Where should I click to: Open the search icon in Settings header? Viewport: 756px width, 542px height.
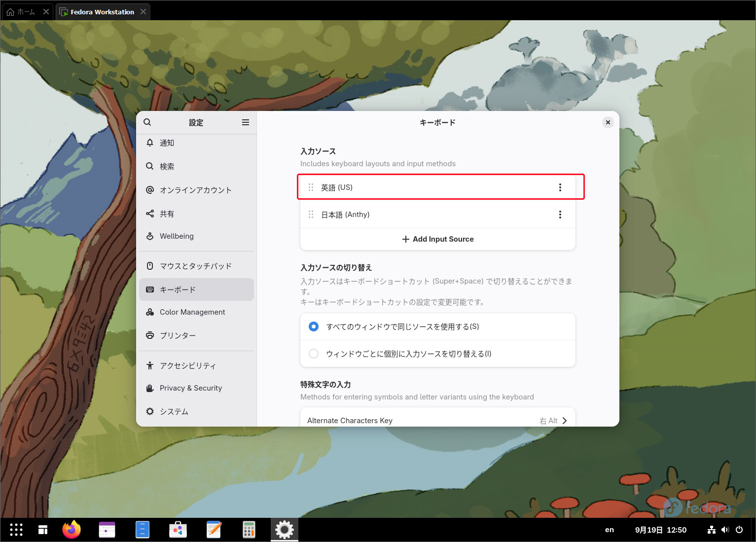(147, 122)
